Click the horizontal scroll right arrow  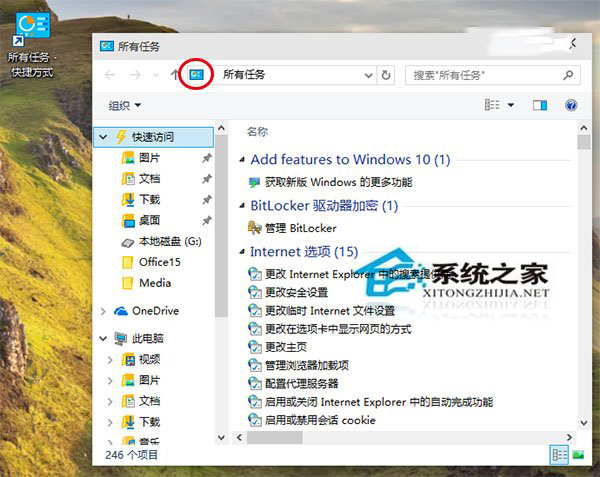569,437
